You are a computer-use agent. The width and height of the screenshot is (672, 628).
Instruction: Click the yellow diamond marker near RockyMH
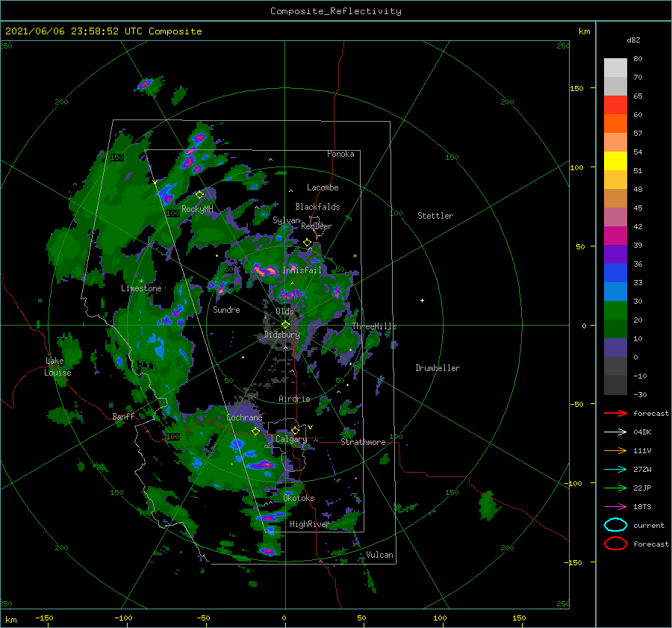pyautogui.click(x=199, y=195)
